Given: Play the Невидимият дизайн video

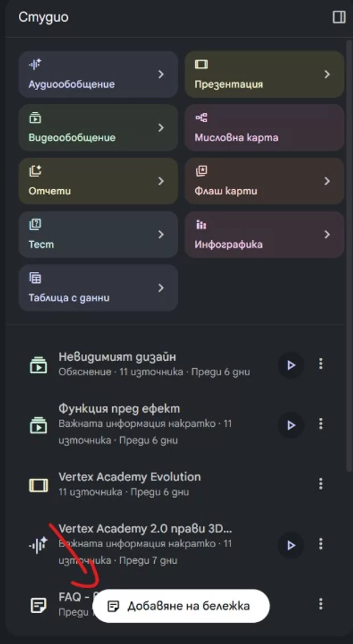Looking at the screenshot, I should point(291,365).
